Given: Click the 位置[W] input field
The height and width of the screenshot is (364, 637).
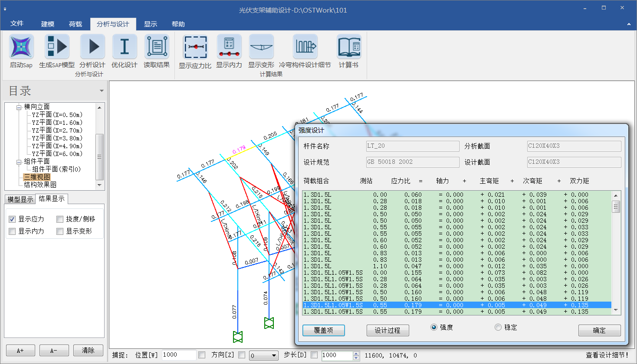Looking at the screenshot, I should click(178, 355).
